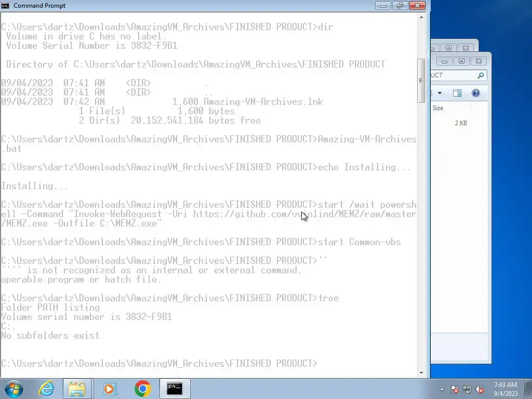The image size is (532, 399).
Task: Click the Amazing-VM-Archives.lnk file name text
Action: point(263,102)
